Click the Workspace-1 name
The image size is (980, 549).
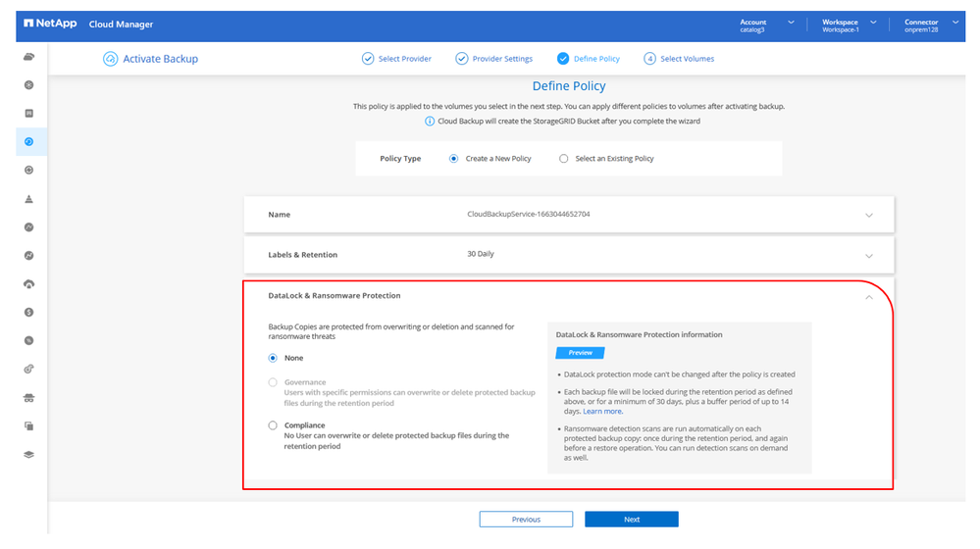pos(840,30)
